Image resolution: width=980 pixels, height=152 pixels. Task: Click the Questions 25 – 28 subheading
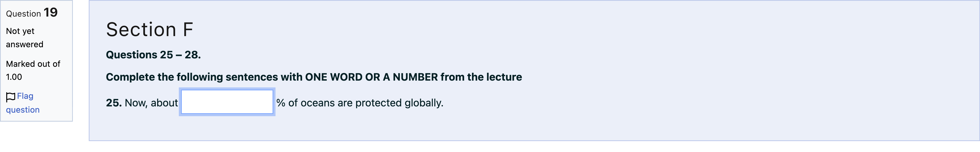pos(153,55)
